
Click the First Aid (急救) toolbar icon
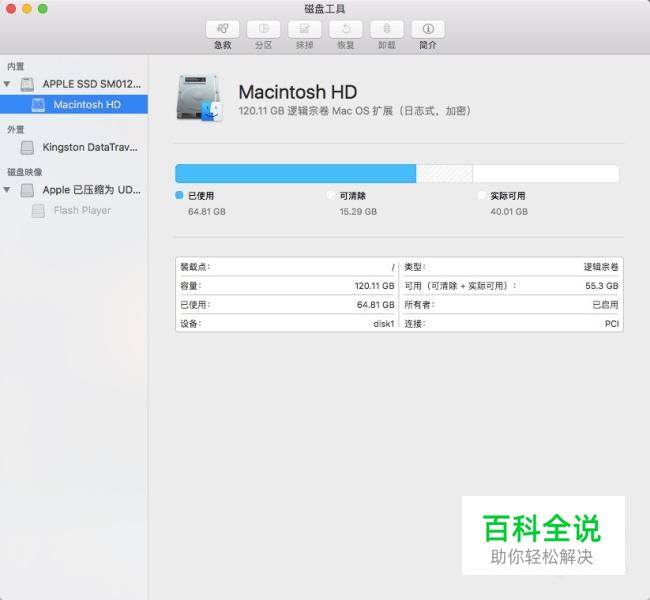223,29
